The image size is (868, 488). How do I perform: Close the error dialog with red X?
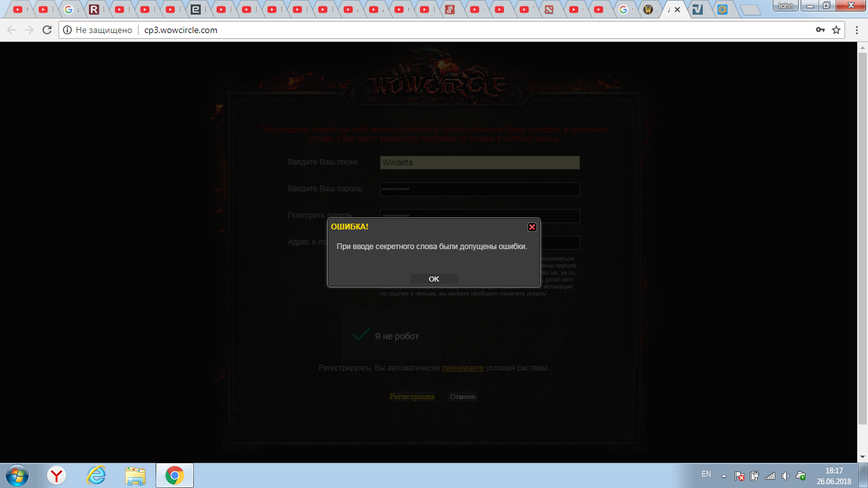click(532, 227)
